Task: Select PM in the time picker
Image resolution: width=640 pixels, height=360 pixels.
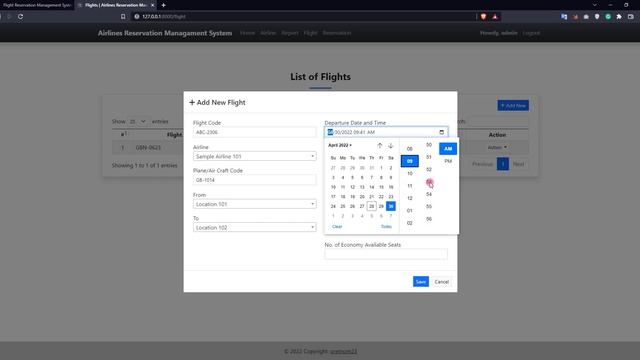Action: coord(448,161)
